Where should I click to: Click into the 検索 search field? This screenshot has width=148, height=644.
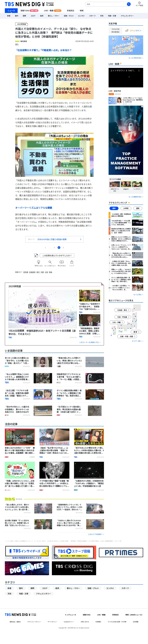106,4
